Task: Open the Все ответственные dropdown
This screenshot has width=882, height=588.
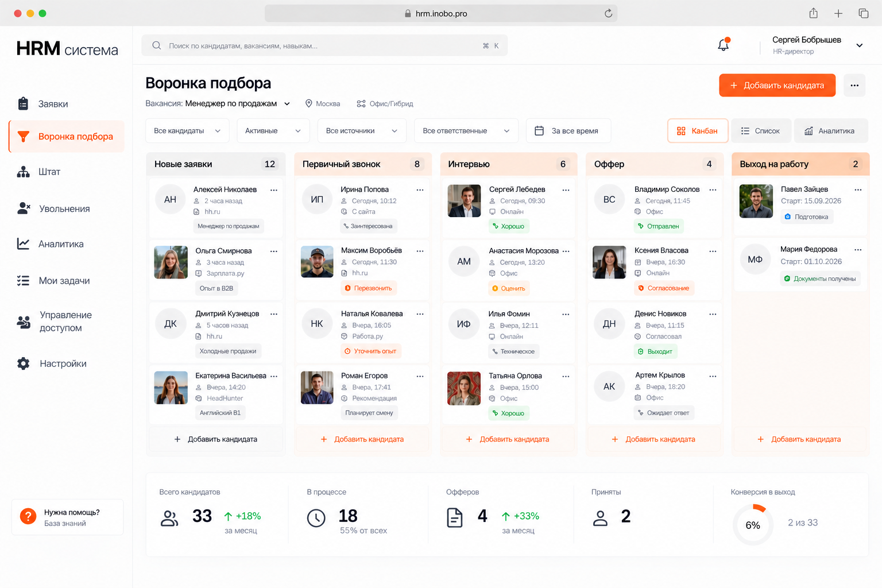Action: click(x=466, y=131)
